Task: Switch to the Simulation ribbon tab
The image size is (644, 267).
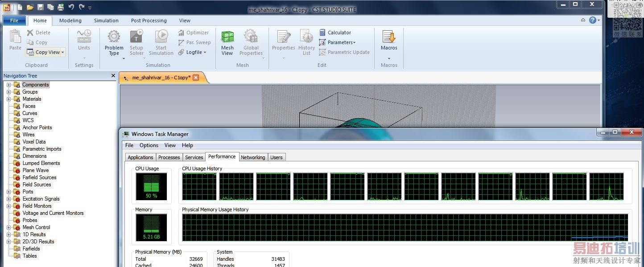Action: coord(106,21)
